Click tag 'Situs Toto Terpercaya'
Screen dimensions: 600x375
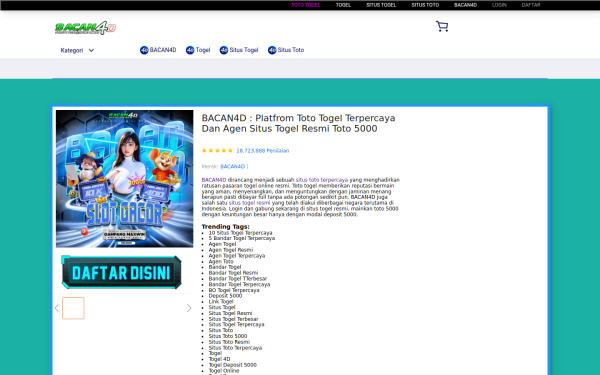click(x=235, y=348)
